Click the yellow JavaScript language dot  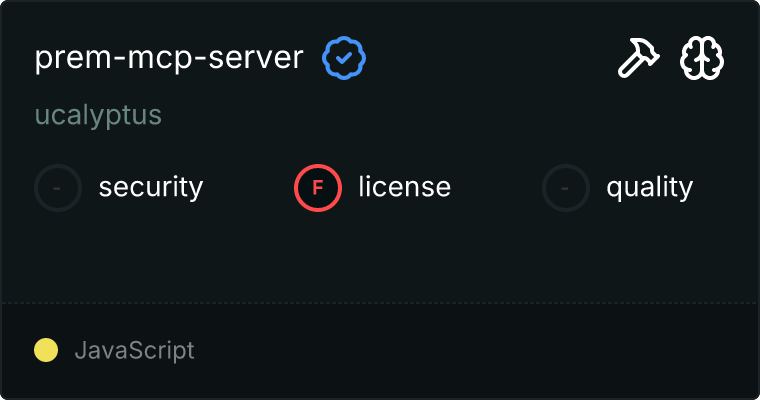[45, 350]
